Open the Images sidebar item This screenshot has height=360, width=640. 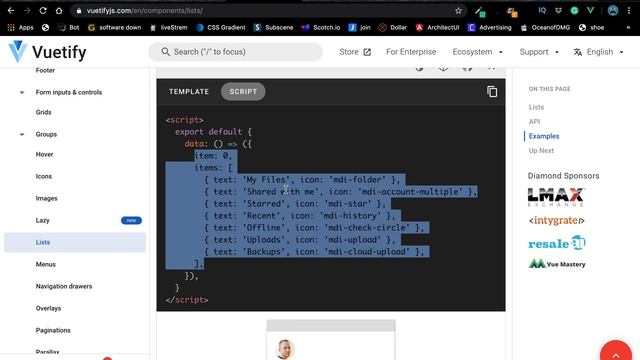47,198
